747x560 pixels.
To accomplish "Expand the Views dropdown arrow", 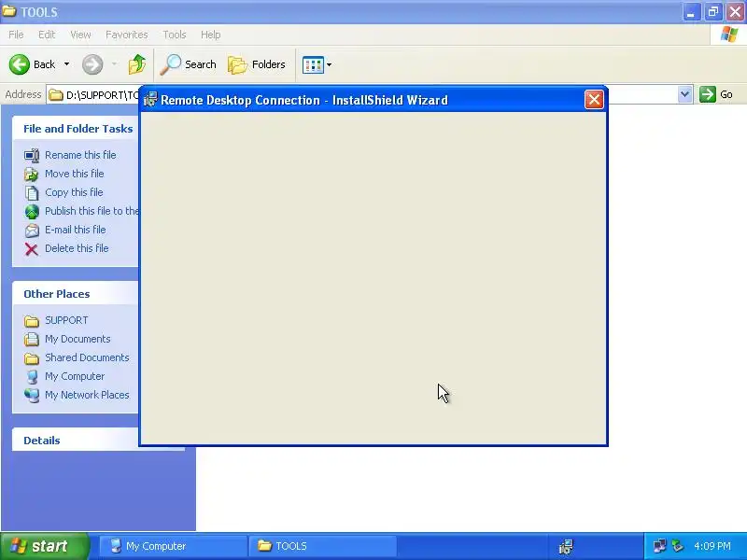I will 330,64.
